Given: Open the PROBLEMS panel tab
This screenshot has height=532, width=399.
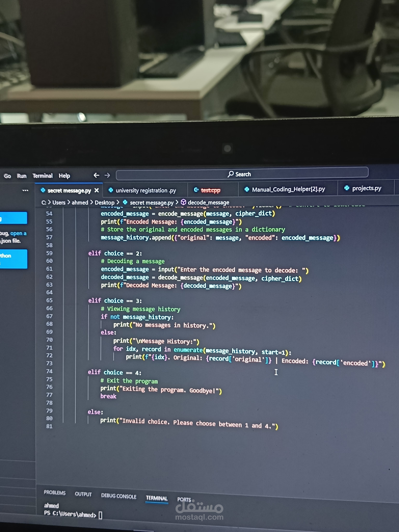Looking at the screenshot, I should (55, 493).
